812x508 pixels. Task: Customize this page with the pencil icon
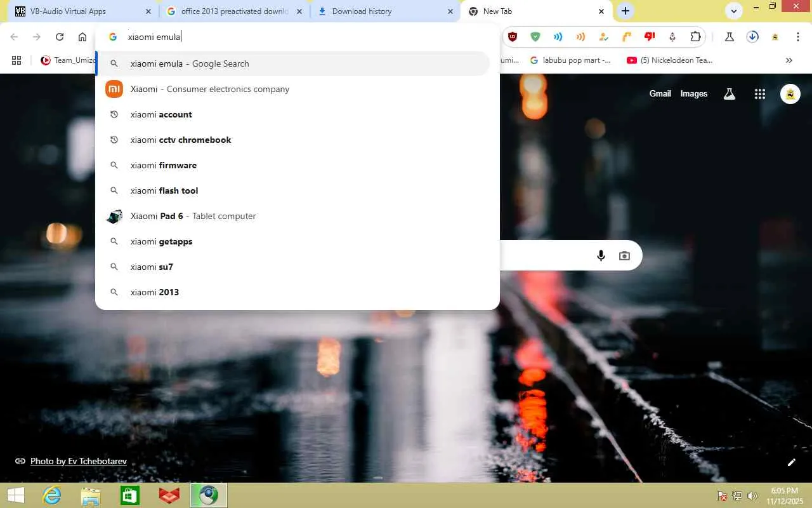pos(792,462)
